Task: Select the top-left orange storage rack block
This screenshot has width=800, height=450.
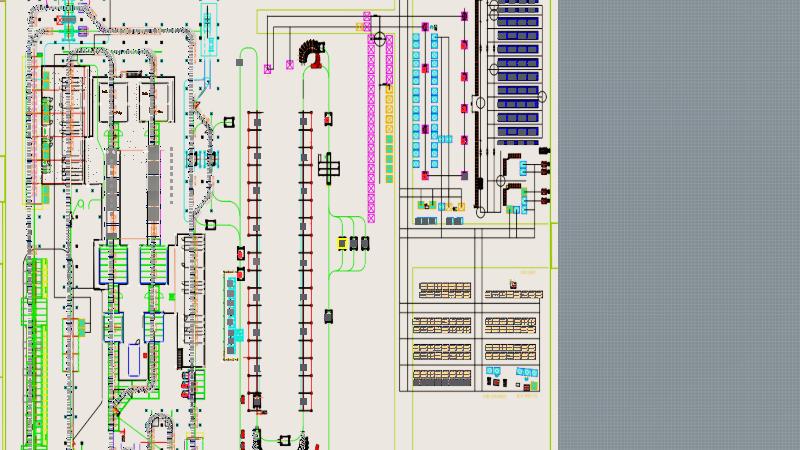Action: pyautogui.click(x=444, y=290)
